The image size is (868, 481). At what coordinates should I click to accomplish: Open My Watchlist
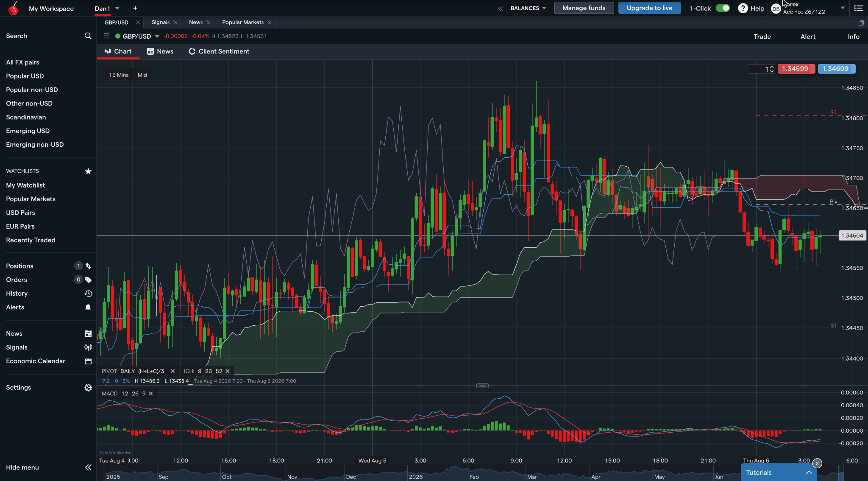[25, 185]
